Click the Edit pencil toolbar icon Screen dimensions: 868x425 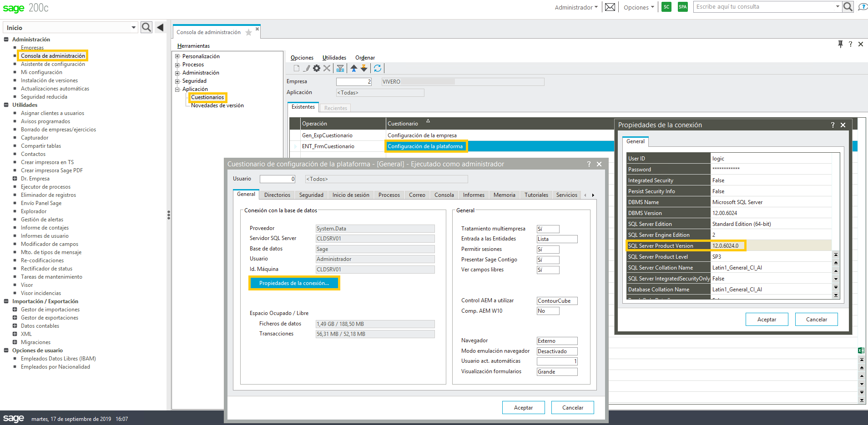coord(307,68)
